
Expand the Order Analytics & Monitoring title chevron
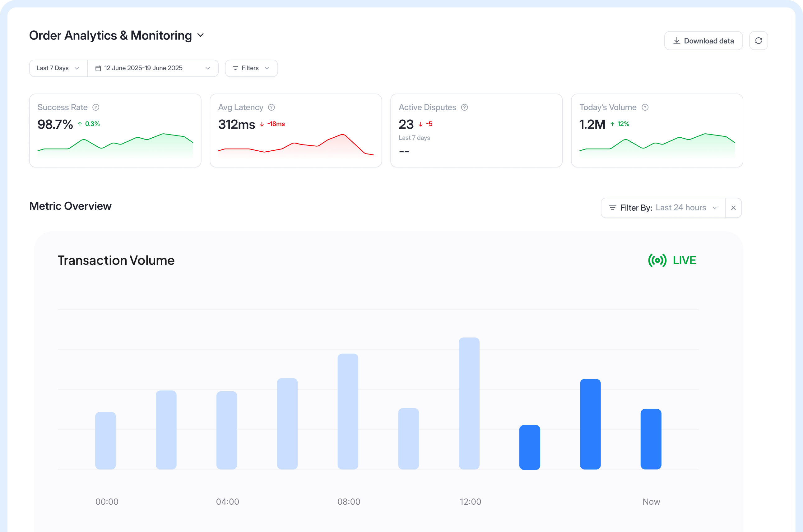click(x=201, y=35)
